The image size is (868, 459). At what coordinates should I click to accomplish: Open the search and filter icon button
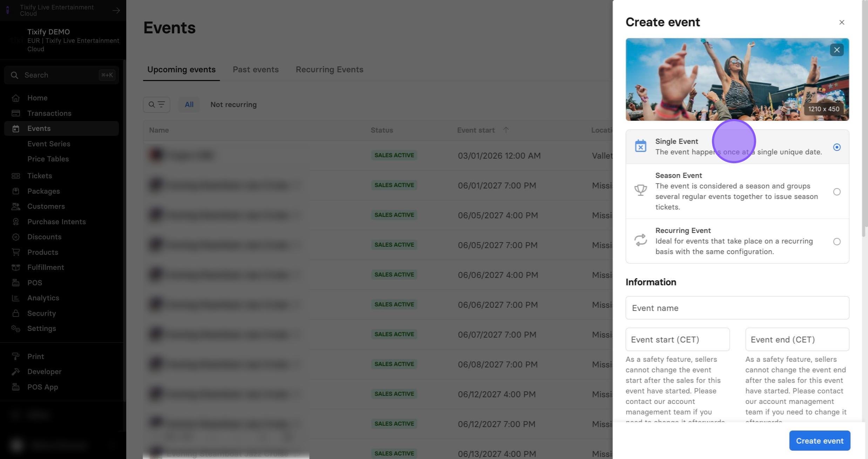(x=156, y=105)
